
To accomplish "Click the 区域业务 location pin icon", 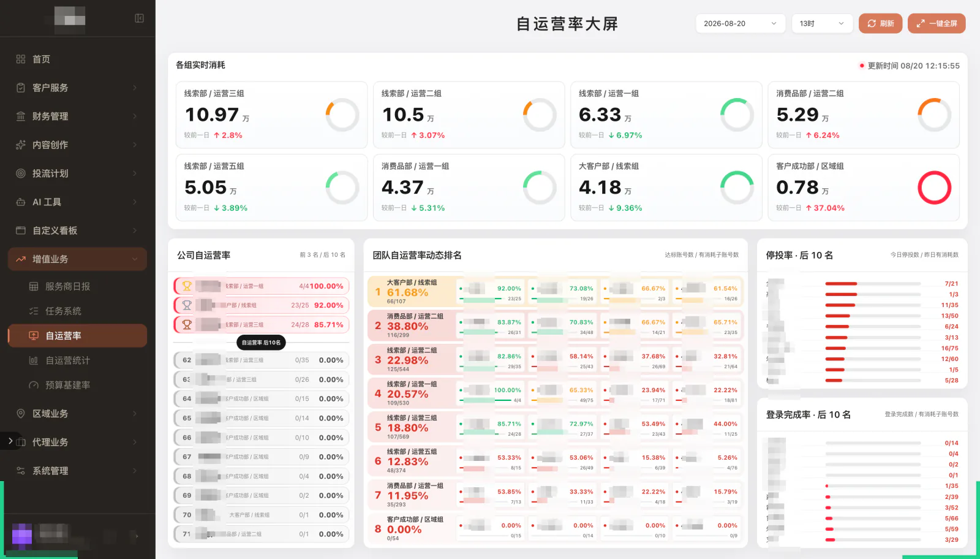I will point(21,413).
